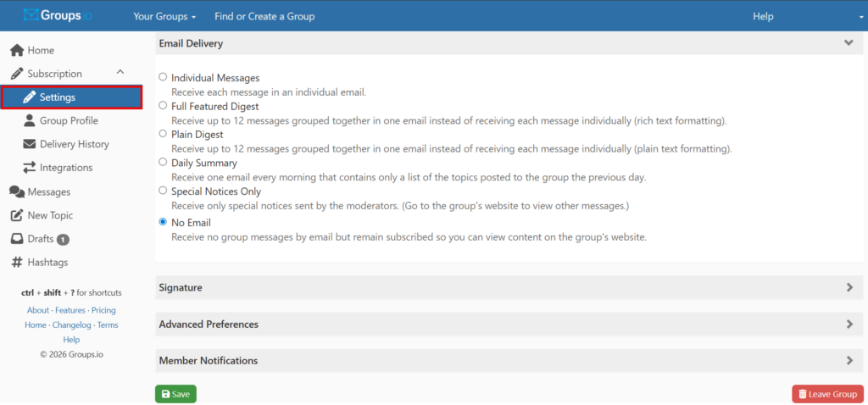The image size is (868, 405).
Task: Expand the Advanced Preferences section
Action: point(509,325)
